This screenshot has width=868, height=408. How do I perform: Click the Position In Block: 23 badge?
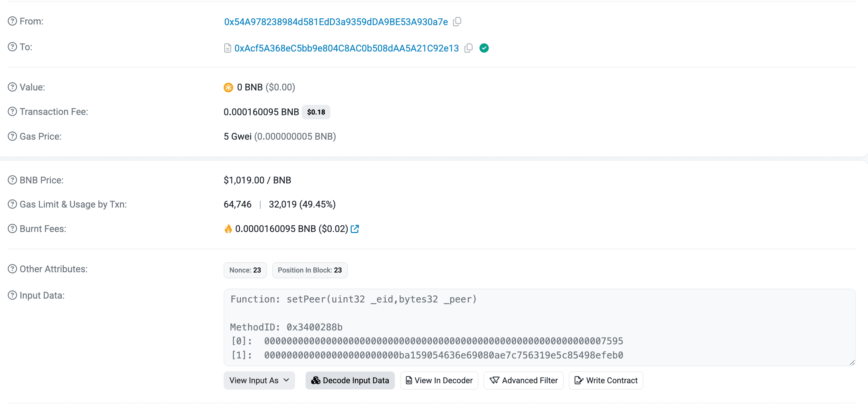[x=310, y=270]
